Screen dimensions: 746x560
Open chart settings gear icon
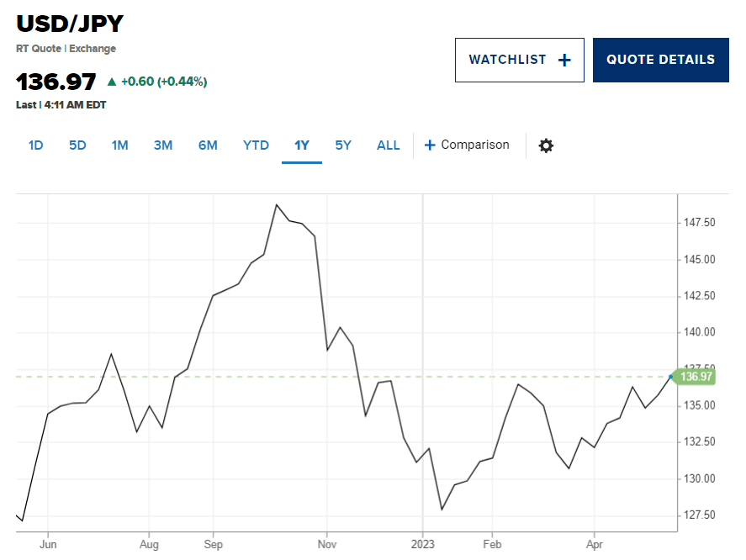click(x=546, y=145)
